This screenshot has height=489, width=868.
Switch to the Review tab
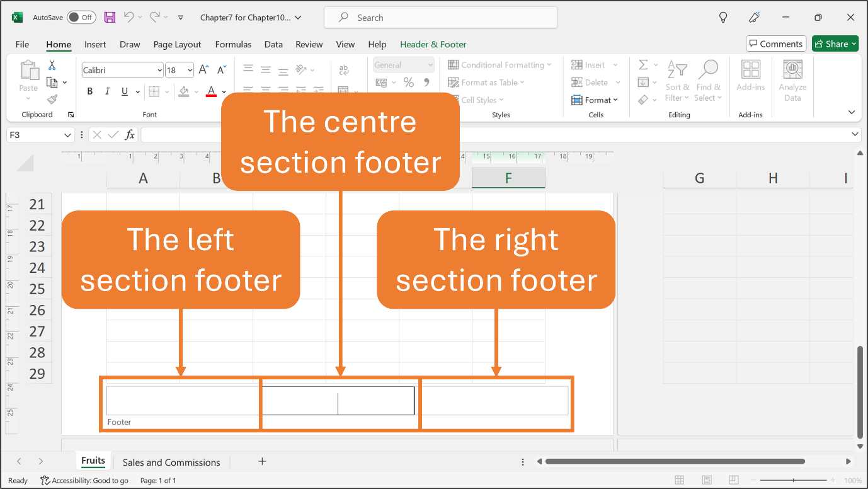pyautogui.click(x=309, y=44)
